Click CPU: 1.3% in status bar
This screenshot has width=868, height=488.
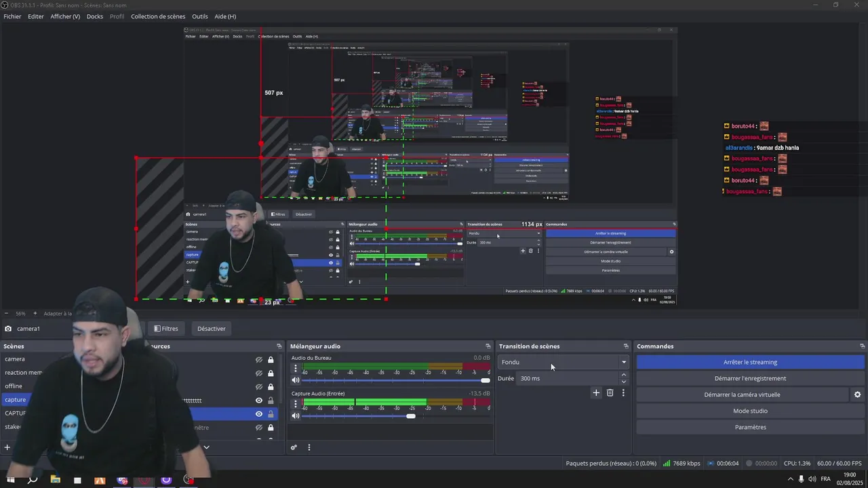[x=797, y=464]
